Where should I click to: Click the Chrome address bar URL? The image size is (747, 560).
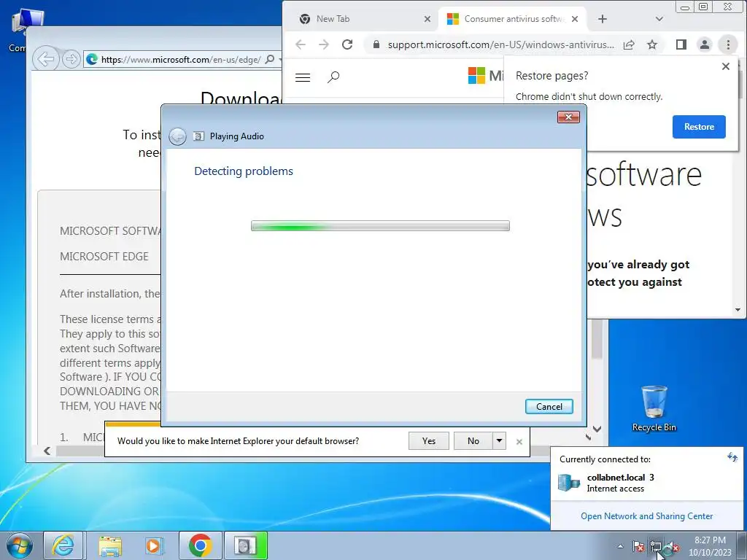[x=500, y=44]
